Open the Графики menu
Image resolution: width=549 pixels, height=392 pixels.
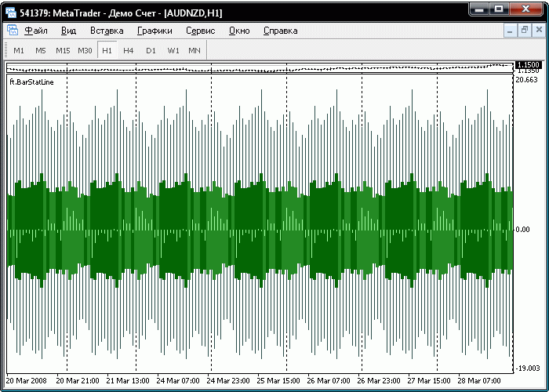click(155, 31)
